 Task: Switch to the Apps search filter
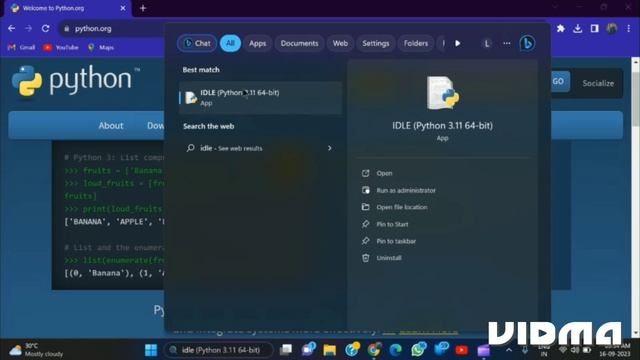click(257, 43)
